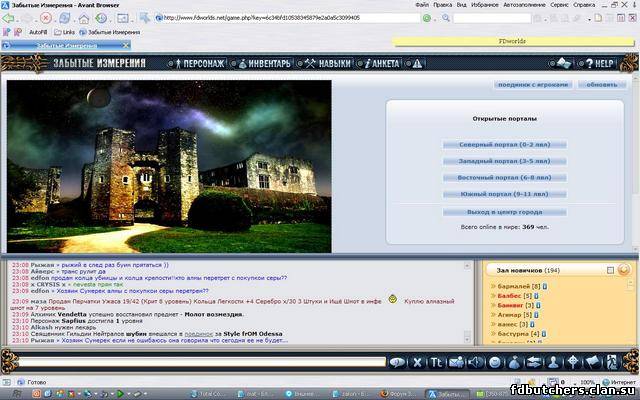Screen dimensions: 640x400
Task: Close the Забытые Измерения browser tab
Action: pyautogui.click(x=126, y=45)
